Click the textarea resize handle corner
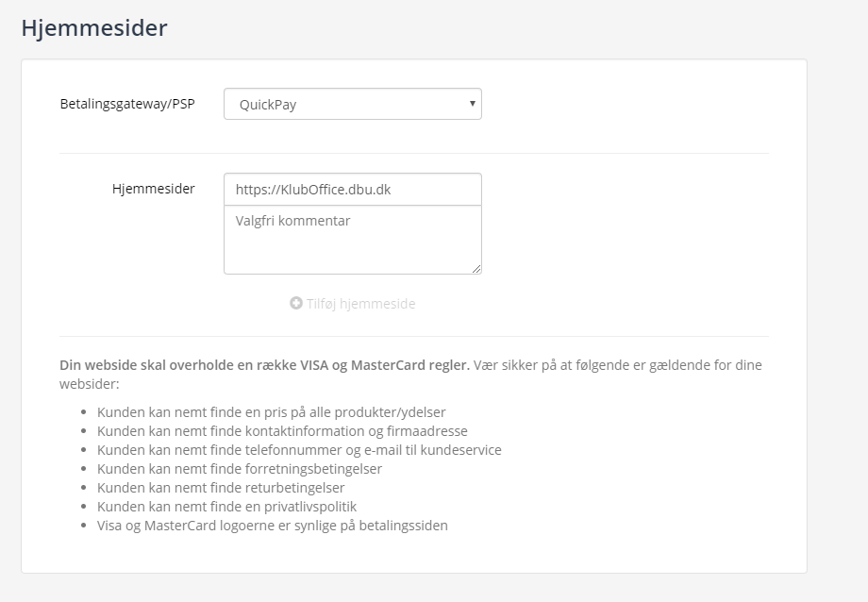Image resolution: width=868 pixels, height=602 pixels. [x=477, y=270]
